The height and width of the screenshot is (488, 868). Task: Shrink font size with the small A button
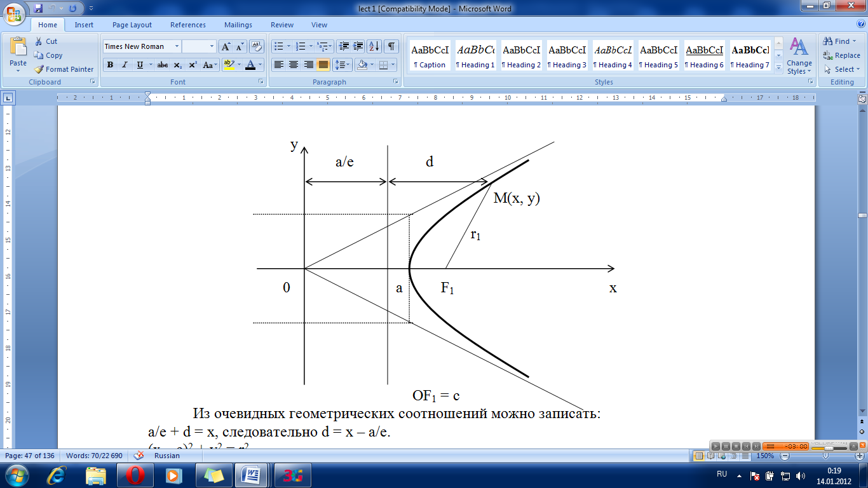pos(240,46)
